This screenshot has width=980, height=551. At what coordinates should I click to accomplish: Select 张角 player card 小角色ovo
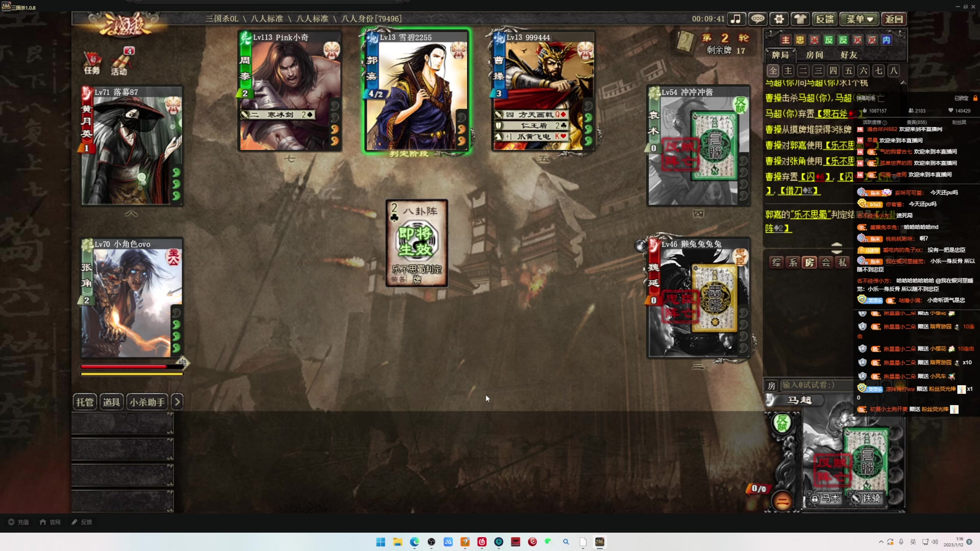point(132,298)
